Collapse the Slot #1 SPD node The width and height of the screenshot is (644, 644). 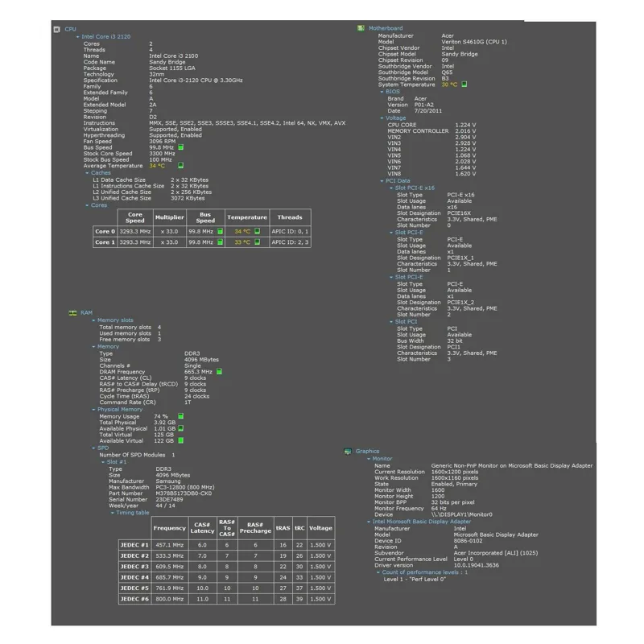pos(103,462)
